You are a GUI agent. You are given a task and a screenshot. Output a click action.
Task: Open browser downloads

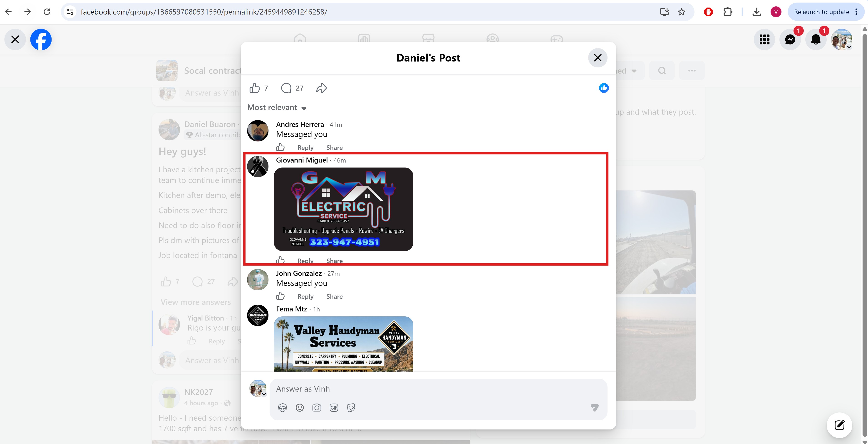click(757, 12)
